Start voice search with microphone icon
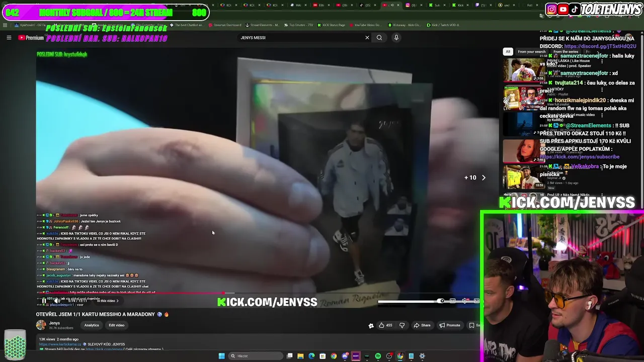Screen dimensions: 644x362 tap(396, 38)
